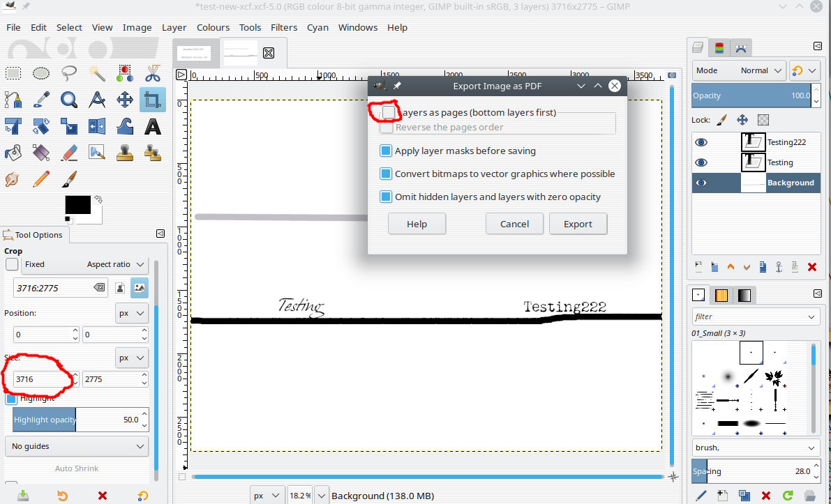Toggle lock alpha channel icon
The image size is (831, 504).
[763, 120]
